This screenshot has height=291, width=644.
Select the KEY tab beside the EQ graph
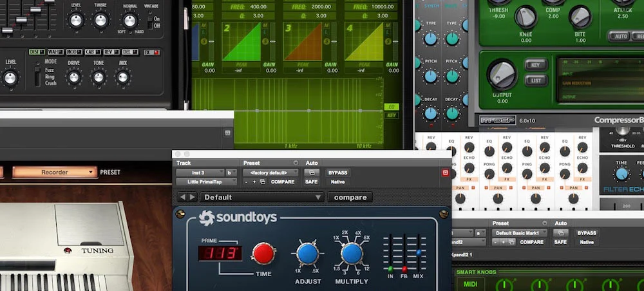(x=392, y=115)
